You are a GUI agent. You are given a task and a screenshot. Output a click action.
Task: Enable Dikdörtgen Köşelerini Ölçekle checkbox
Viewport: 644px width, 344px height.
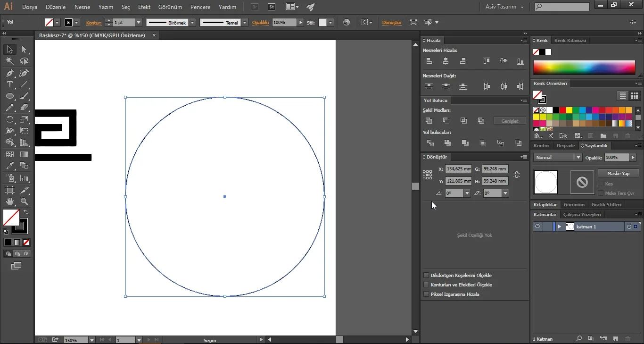click(x=426, y=275)
